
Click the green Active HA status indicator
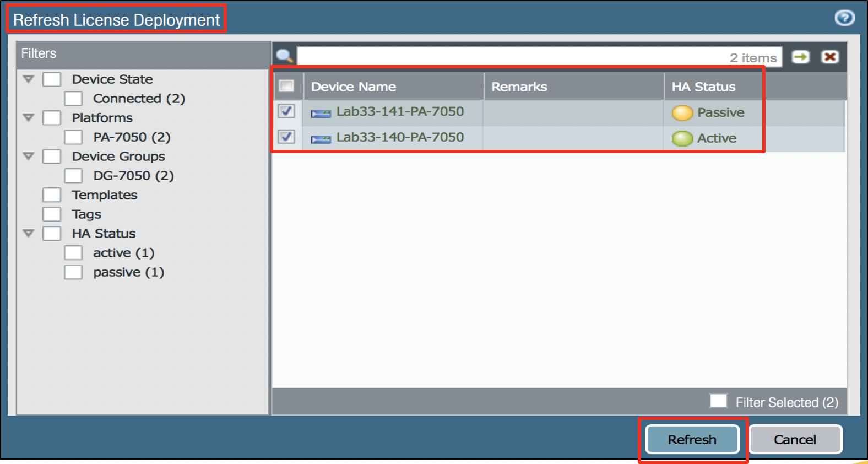(682, 138)
